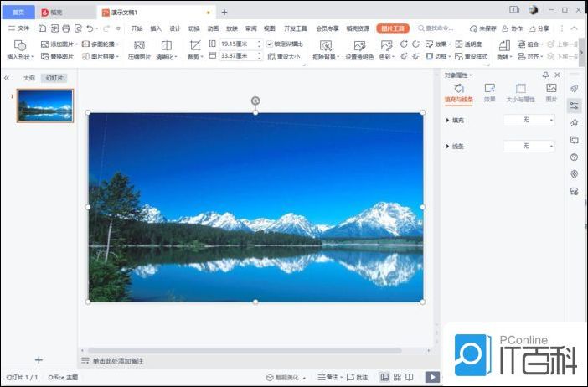Click the rocket icon in right sidebar
Viewport: 588px width, 387px height.
574,89
